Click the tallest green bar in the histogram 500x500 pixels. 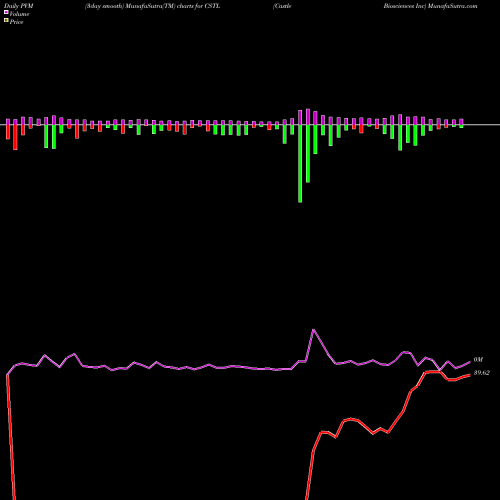[x=300, y=163]
